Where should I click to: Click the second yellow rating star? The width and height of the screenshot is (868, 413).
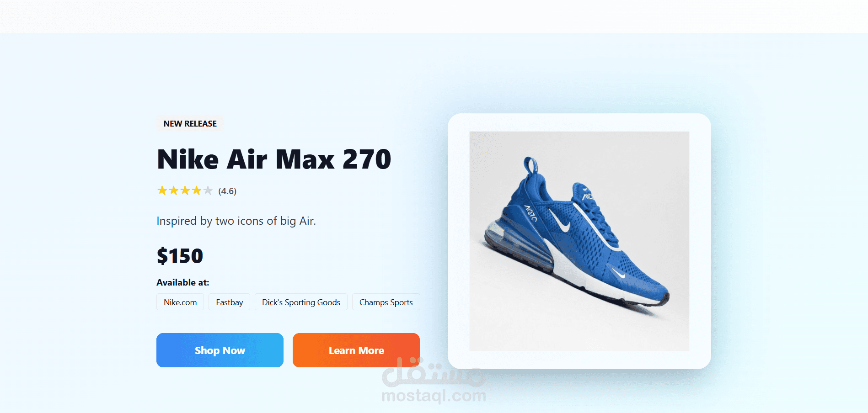[x=173, y=191]
